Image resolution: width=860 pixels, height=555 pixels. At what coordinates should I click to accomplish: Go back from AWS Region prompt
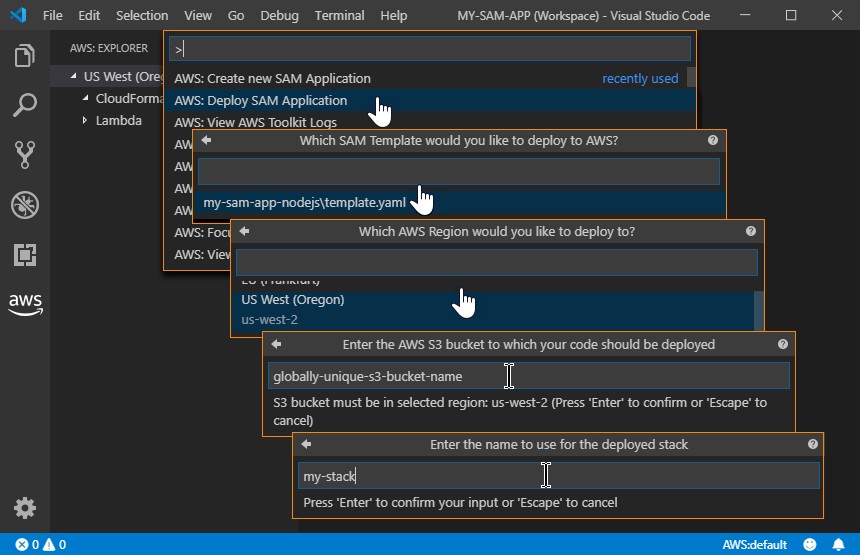[x=245, y=231]
